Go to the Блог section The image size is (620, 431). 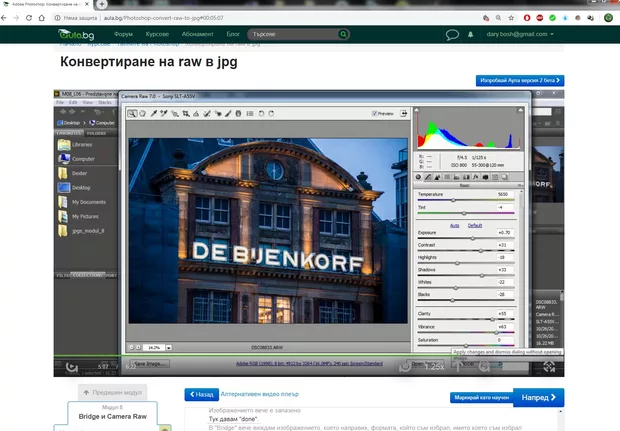tap(232, 34)
